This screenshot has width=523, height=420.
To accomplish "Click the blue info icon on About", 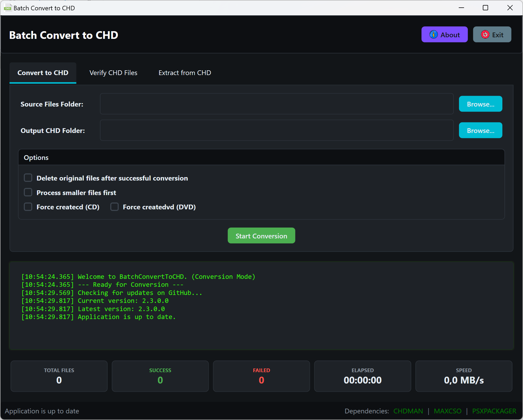I will point(433,34).
